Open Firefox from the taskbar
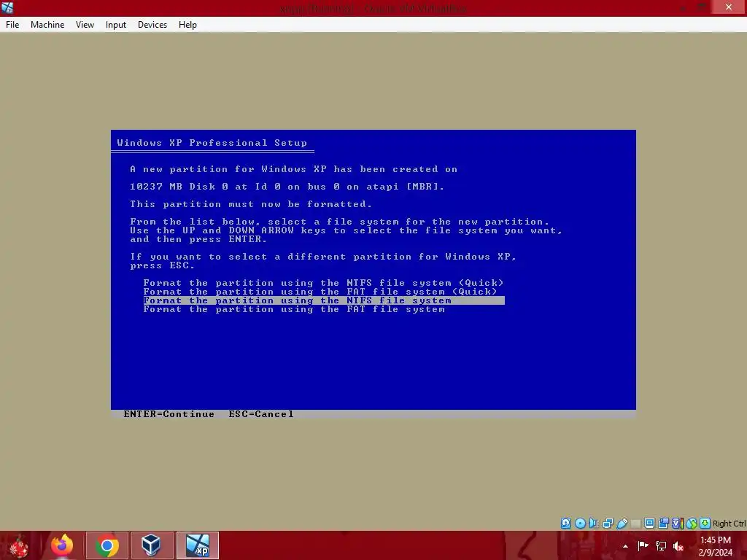 62,545
